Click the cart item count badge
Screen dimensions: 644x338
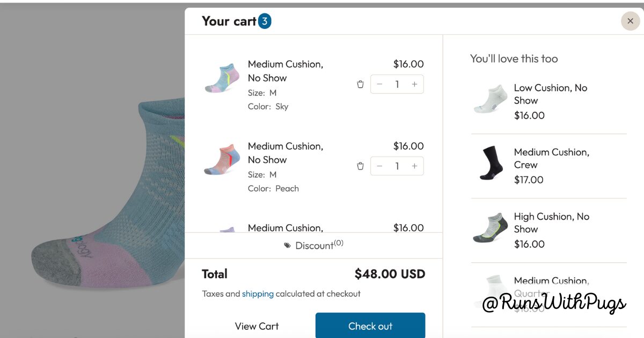[265, 21]
